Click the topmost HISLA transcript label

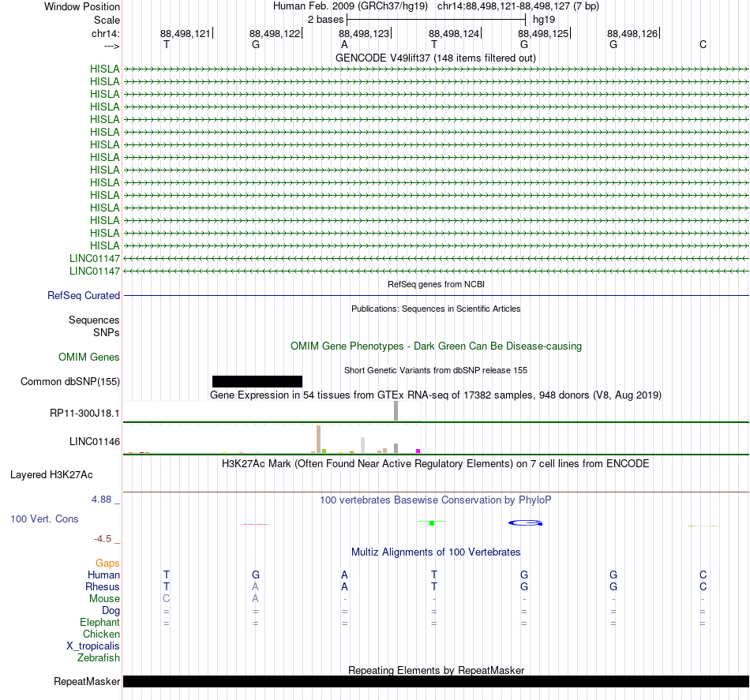104,69
